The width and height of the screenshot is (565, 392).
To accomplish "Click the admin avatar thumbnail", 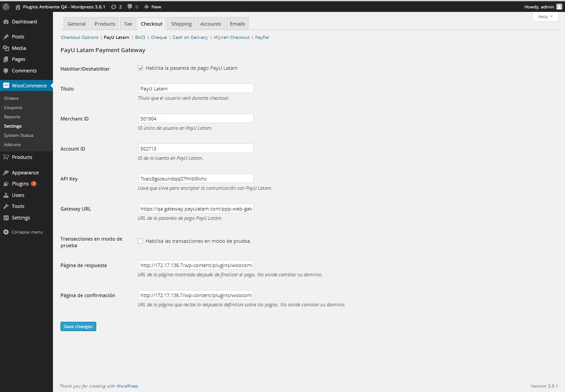I will click(559, 7).
